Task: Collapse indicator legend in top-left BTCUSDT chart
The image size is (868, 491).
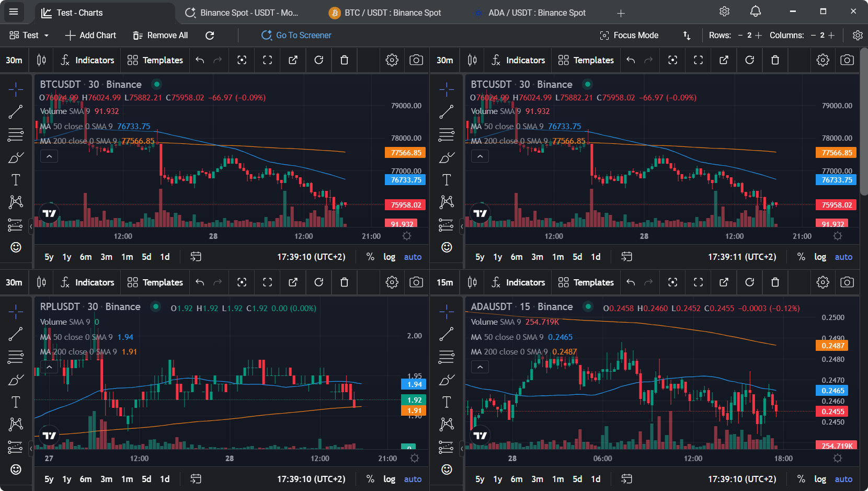Action: click(x=49, y=156)
